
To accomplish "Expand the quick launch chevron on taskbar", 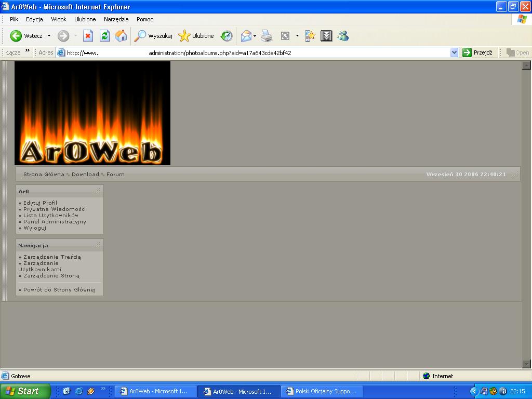I will (103, 389).
